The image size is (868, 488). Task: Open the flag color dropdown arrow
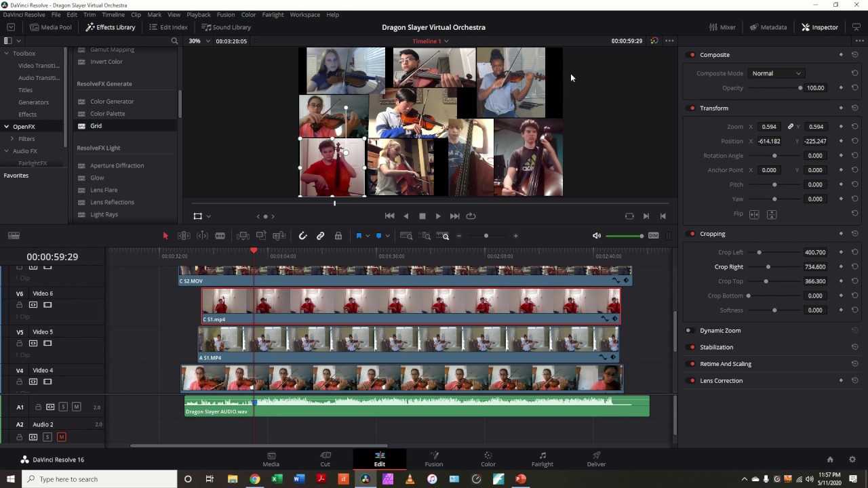point(368,236)
